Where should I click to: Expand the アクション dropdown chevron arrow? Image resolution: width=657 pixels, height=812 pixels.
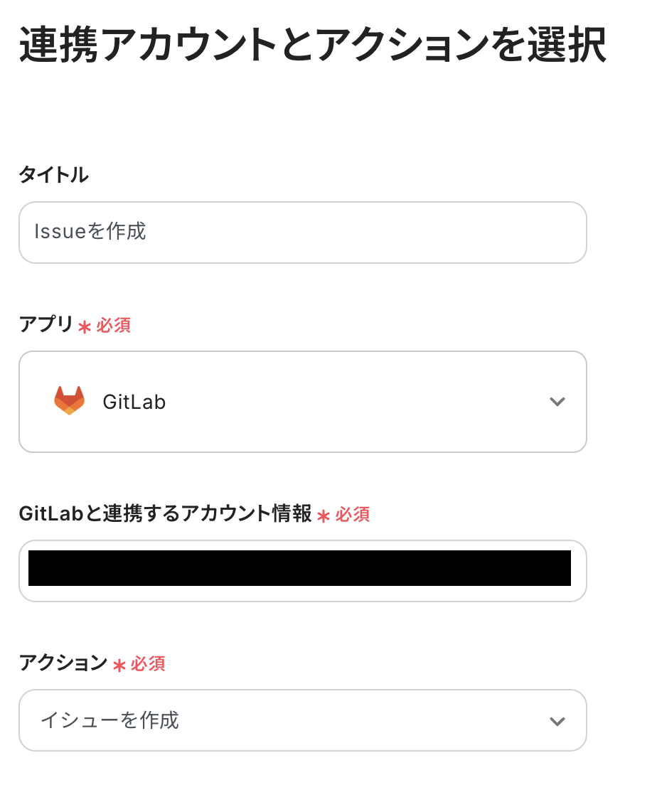(x=557, y=721)
